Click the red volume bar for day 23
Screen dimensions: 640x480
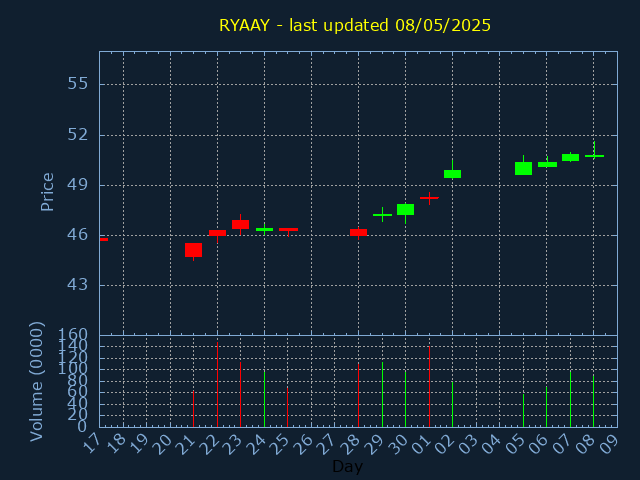(x=240, y=394)
